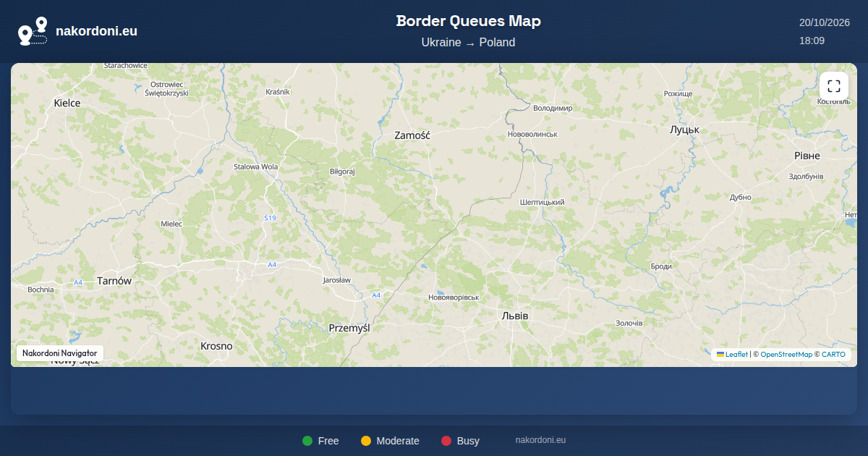This screenshot has height=456, width=868.
Task: Click Здолбунів label on map
Action: [x=806, y=177]
